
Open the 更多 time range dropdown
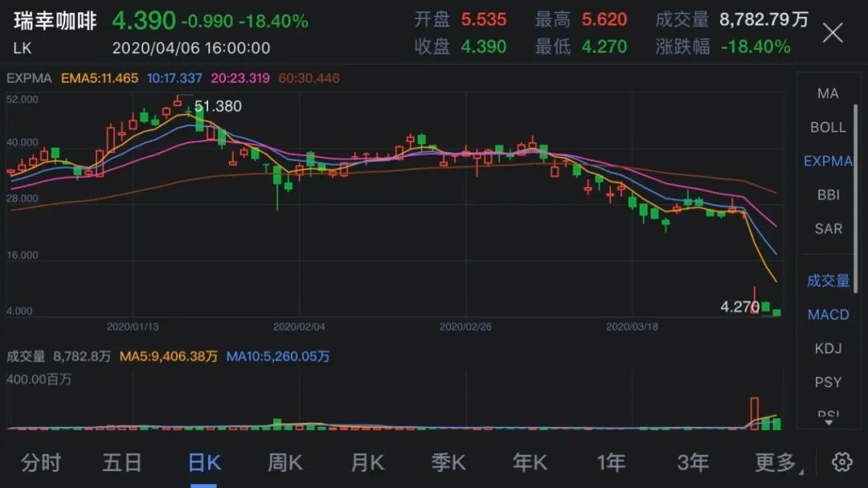pos(778,462)
